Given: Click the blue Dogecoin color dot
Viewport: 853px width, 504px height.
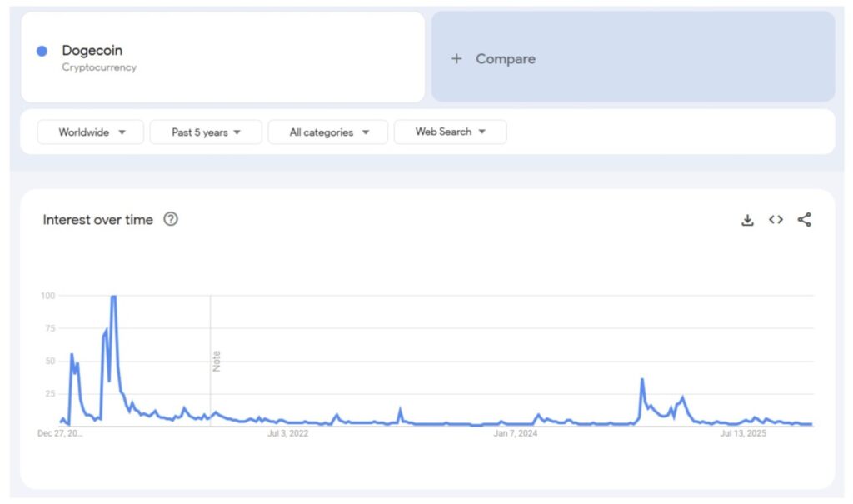Looking at the screenshot, I should tap(42, 52).
